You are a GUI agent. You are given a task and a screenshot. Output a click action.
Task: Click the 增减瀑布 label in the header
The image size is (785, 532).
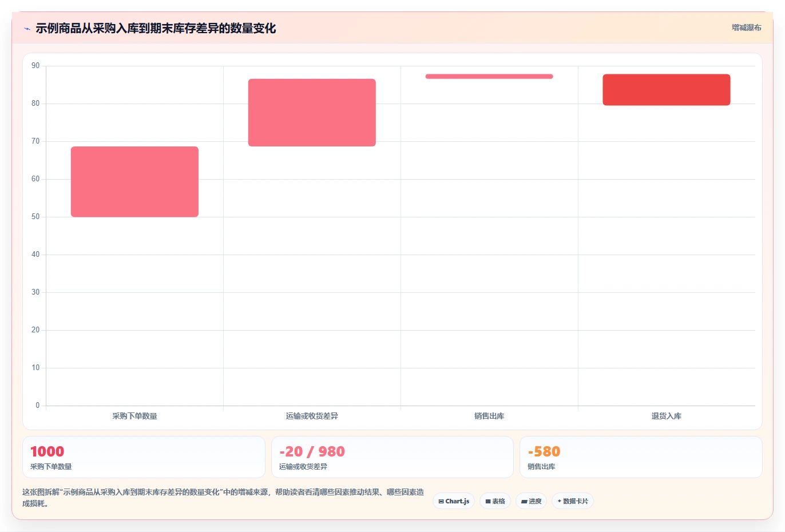click(x=747, y=27)
